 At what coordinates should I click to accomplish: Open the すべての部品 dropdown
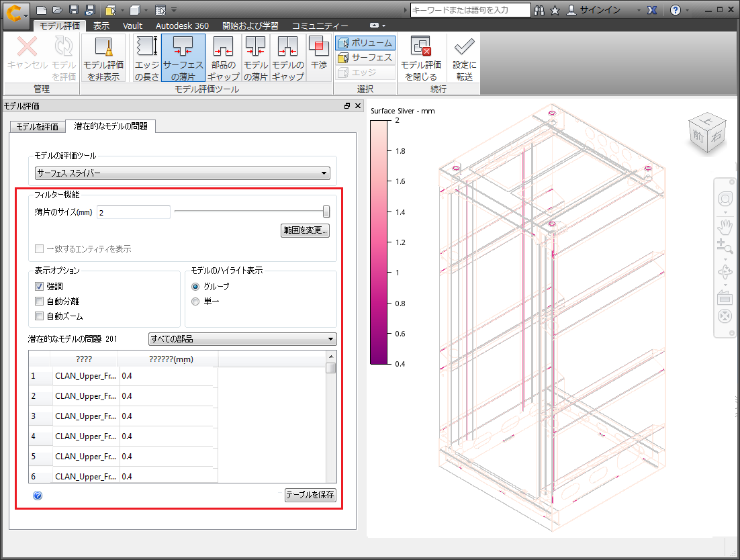242,338
